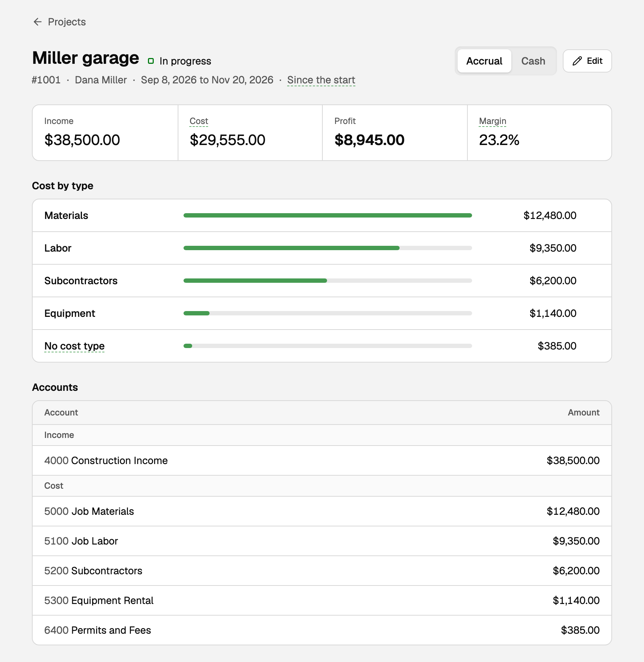The width and height of the screenshot is (644, 662).
Task: Click the Miller garage project title
Action: pos(86,58)
